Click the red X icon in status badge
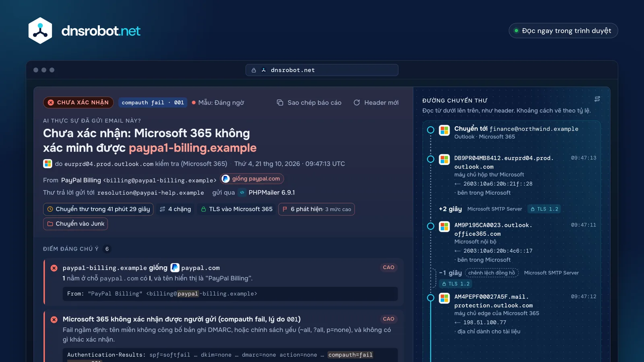644x362 pixels. [x=51, y=103]
